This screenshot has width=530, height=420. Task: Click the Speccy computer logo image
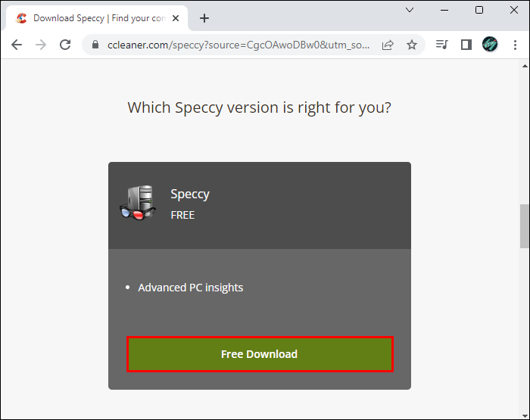coord(138,203)
